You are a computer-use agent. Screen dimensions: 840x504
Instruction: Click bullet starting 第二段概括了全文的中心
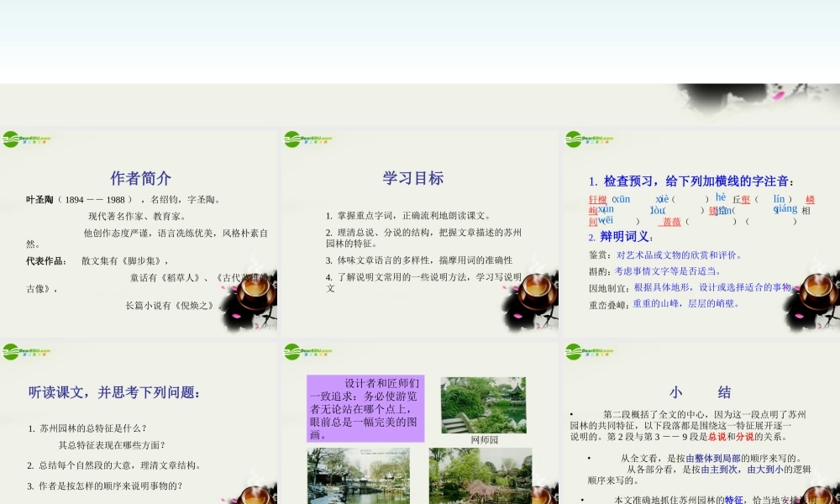click(x=688, y=426)
